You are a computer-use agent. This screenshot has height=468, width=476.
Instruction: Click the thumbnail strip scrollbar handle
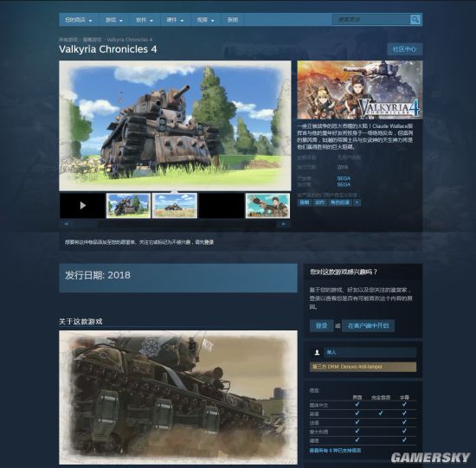click(86, 224)
